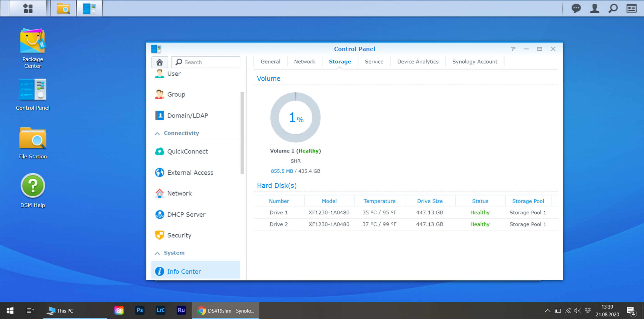644x319 pixels.
Task: Show hidden system tray icons chevron
Action: click(547, 311)
